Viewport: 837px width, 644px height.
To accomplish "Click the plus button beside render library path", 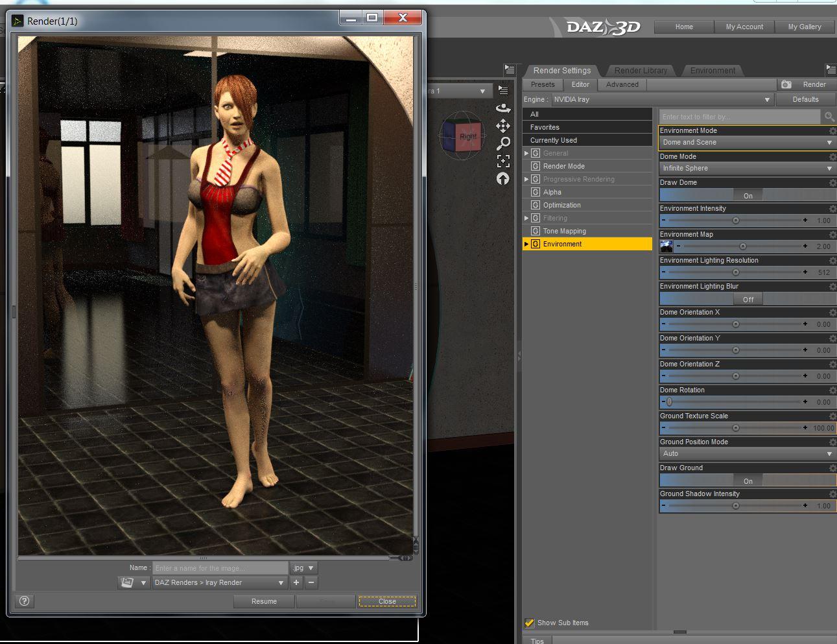I will tap(296, 582).
